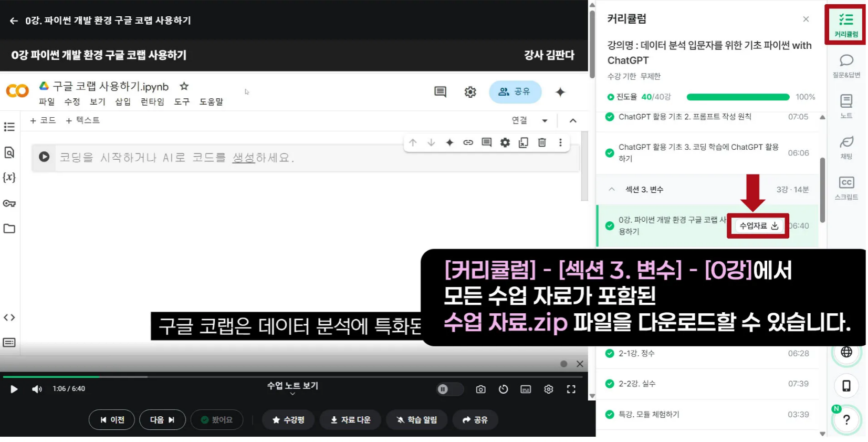The image size is (868, 442).
Task: Play the lecture video
Action: click(14, 389)
